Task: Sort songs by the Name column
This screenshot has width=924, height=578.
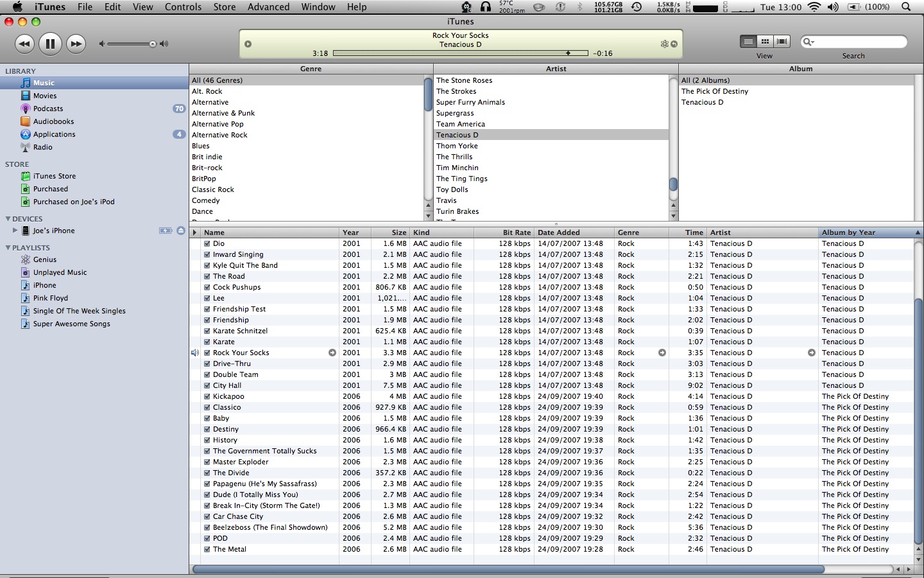Action: (x=270, y=232)
